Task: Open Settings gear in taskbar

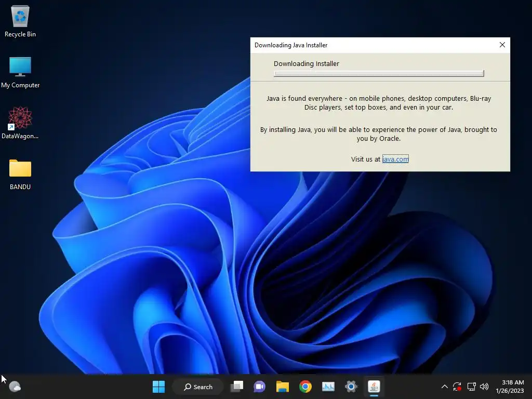Action: [351, 387]
